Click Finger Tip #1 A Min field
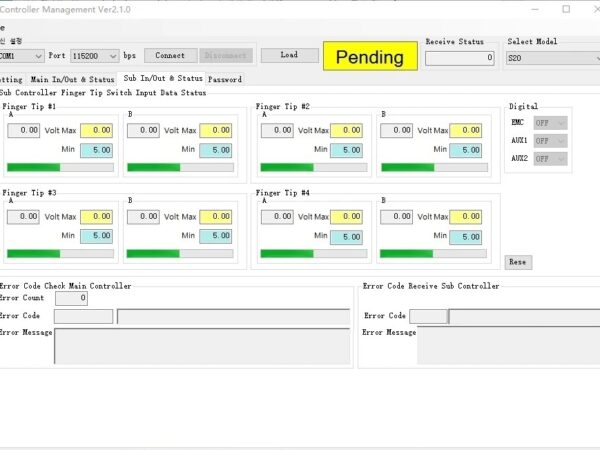 (96, 150)
